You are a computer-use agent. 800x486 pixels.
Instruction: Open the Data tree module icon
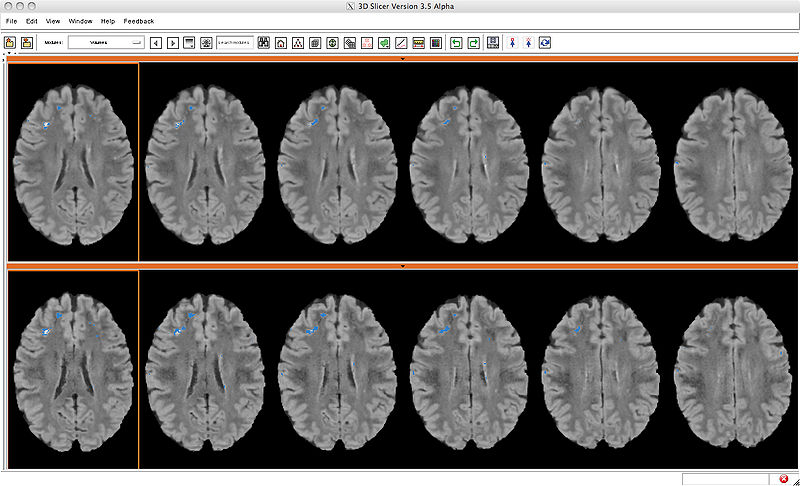298,43
